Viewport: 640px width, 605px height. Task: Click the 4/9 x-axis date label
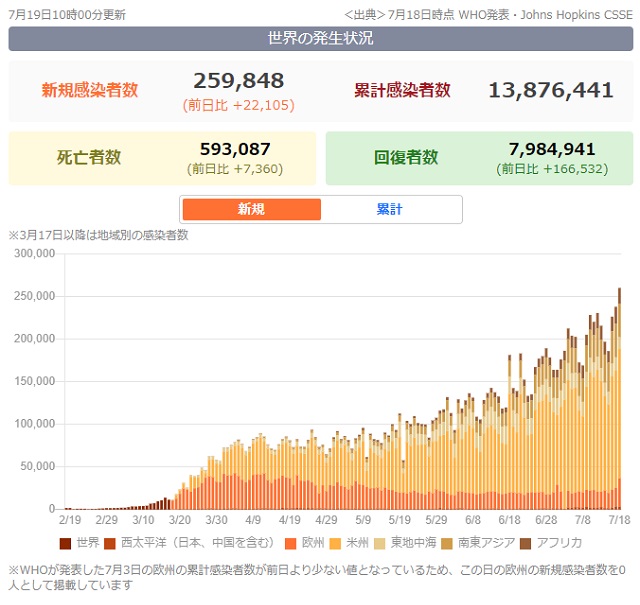253,520
